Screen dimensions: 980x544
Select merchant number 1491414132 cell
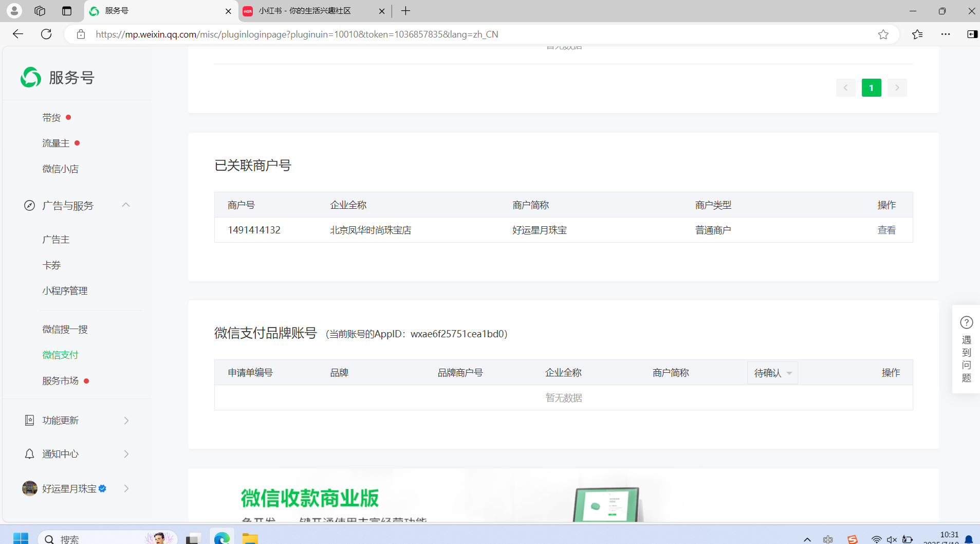pos(254,230)
